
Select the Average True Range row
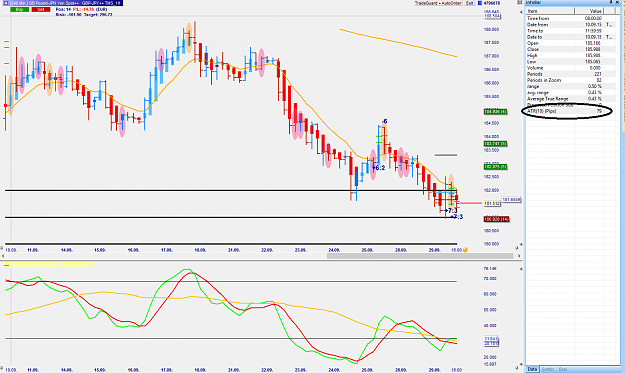570,99
